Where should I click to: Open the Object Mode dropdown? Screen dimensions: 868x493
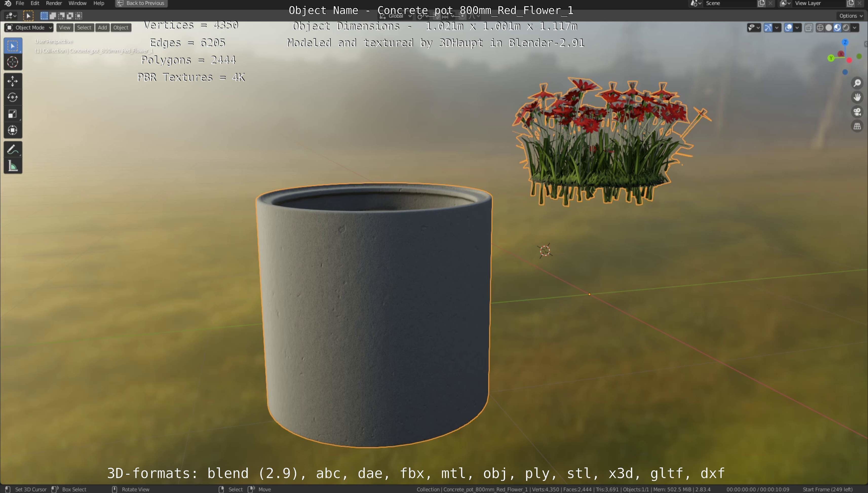pyautogui.click(x=29, y=27)
